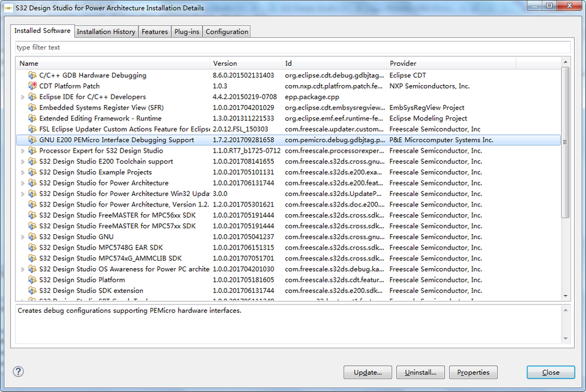The width and height of the screenshot is (586, 392).
Task: Close the Installation Details dialog
Action: pyautogui.click(x=551, y=372)
